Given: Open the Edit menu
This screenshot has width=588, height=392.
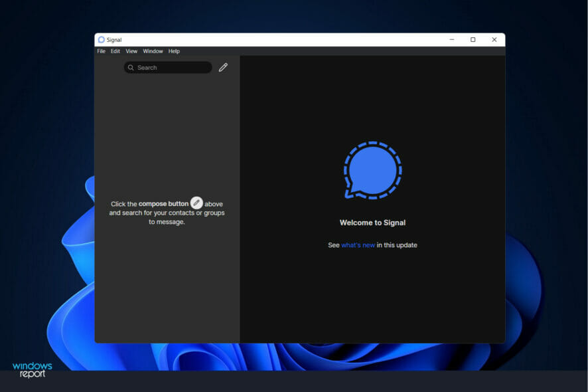Looking at the screenshot, I should 115,51.
